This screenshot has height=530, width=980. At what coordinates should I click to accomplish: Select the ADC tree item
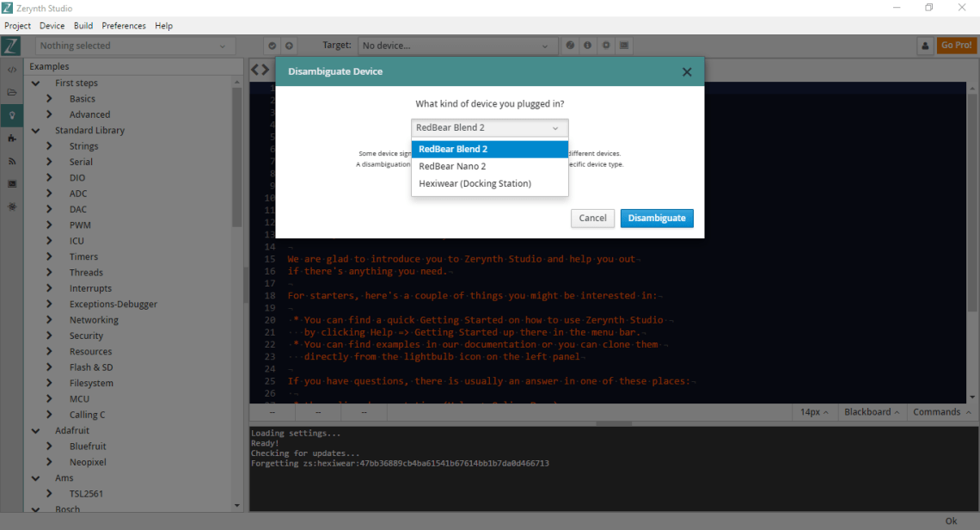(78, 194)
